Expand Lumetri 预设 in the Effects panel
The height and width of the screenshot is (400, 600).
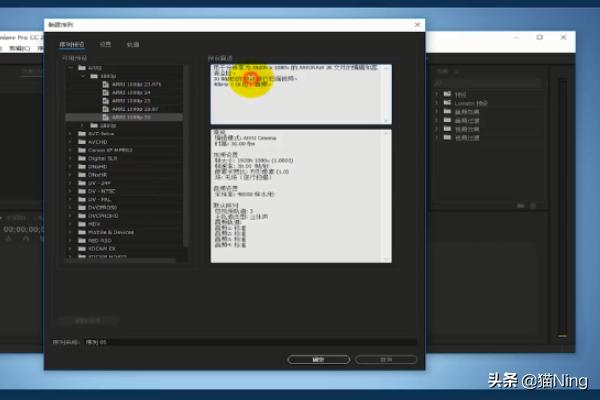pos(437,103)
